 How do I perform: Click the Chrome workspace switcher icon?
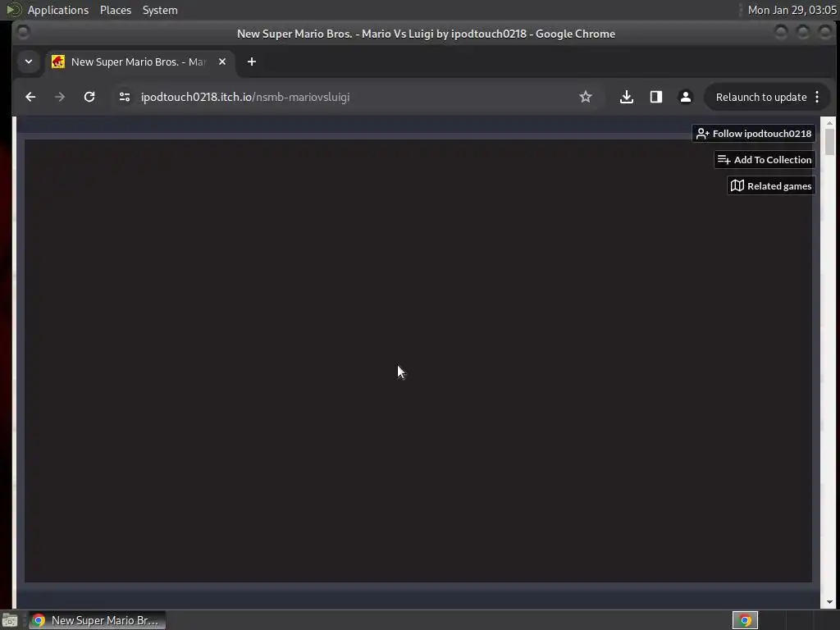pyautogui.click(x=745, y=620)
